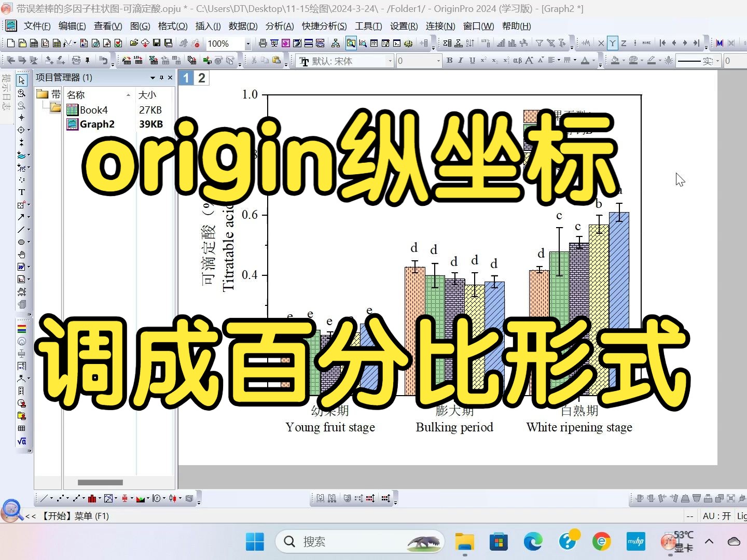Open the 编辑(E) menu

(72, 26)
